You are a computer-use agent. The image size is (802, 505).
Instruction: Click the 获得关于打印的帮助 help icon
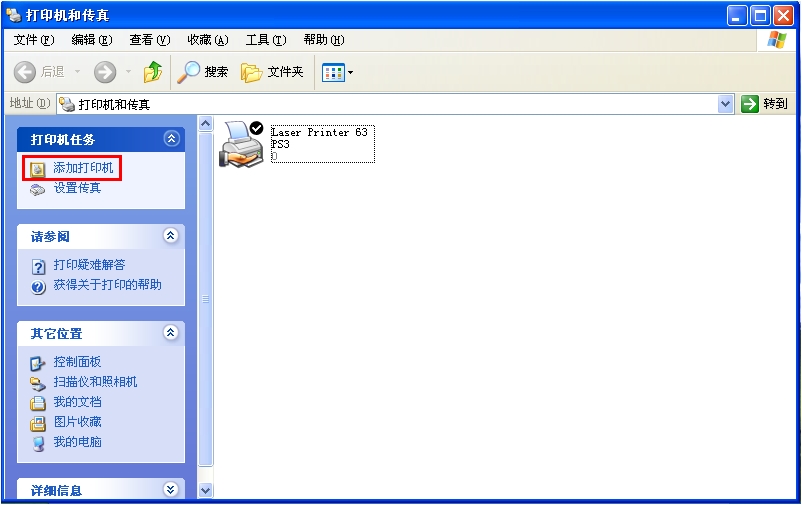[x=38, y=287]
